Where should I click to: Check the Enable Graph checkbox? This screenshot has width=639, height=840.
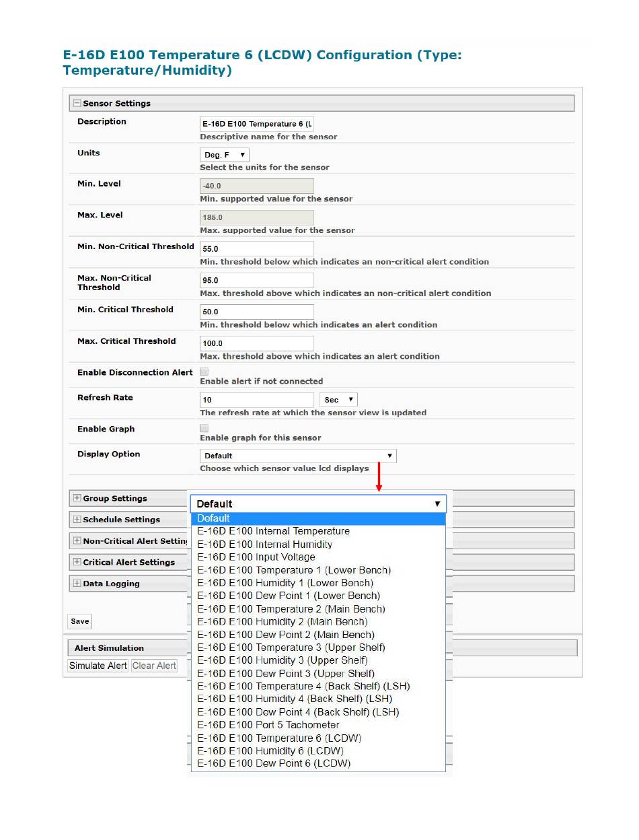pyautogui.click(x=204, y=428)
